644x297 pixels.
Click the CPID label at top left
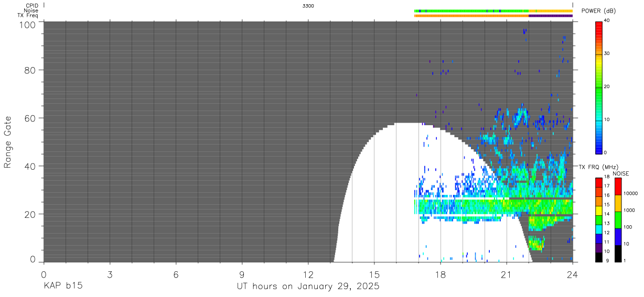pyautogui.click(x=31, y=5)
